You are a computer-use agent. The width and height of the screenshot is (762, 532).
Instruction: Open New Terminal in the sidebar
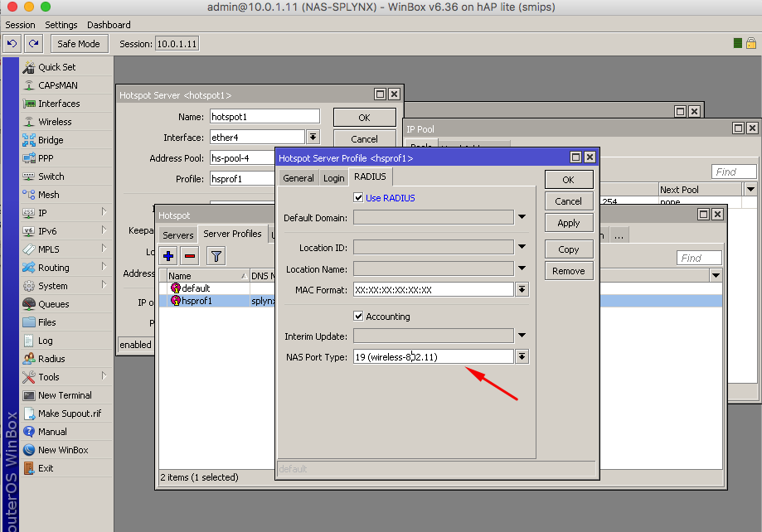(65, 395)
